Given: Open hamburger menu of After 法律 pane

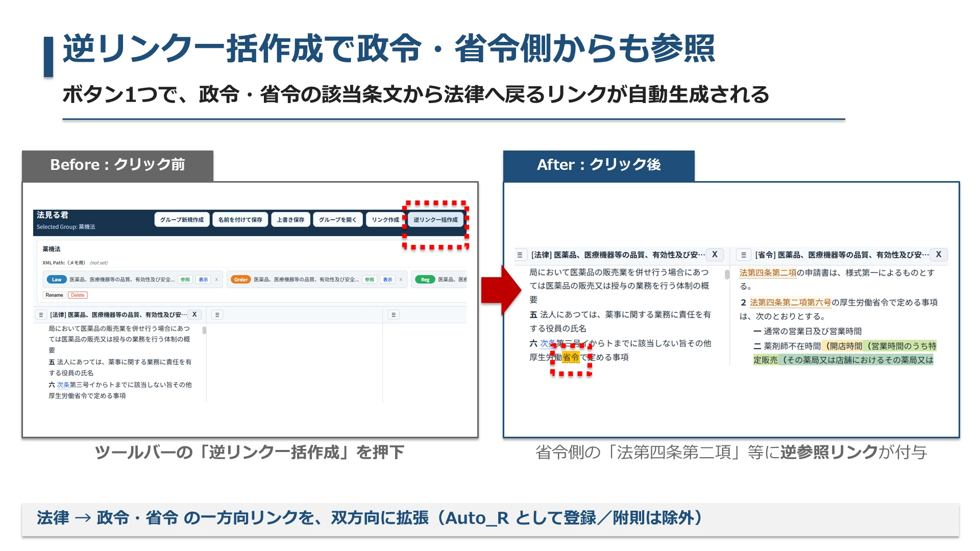Looking at the screenshot, I should (520, 255).
